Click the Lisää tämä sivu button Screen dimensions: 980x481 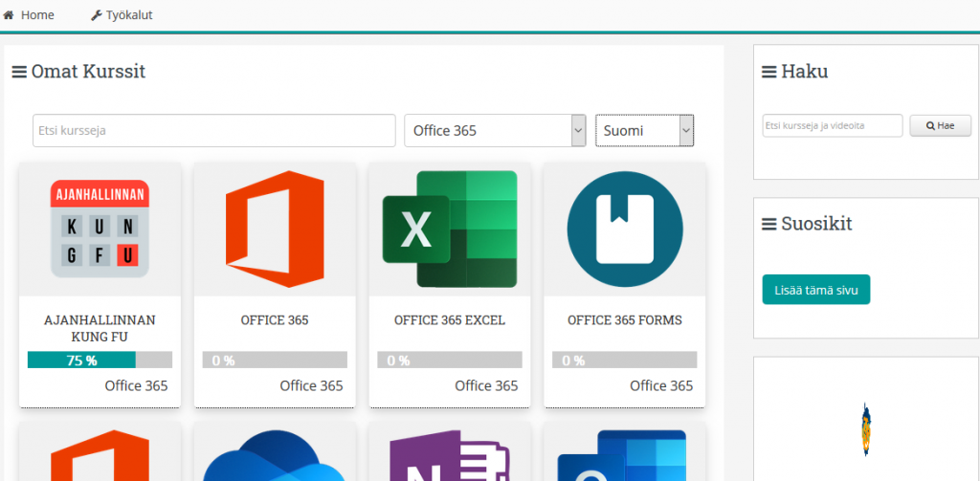pyautogui.click(x=816, y=290)
